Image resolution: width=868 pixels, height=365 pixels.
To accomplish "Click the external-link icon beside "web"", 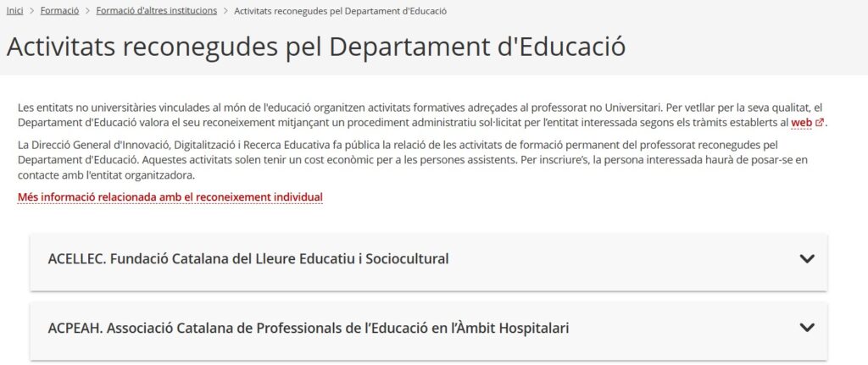I will [820, 123].
